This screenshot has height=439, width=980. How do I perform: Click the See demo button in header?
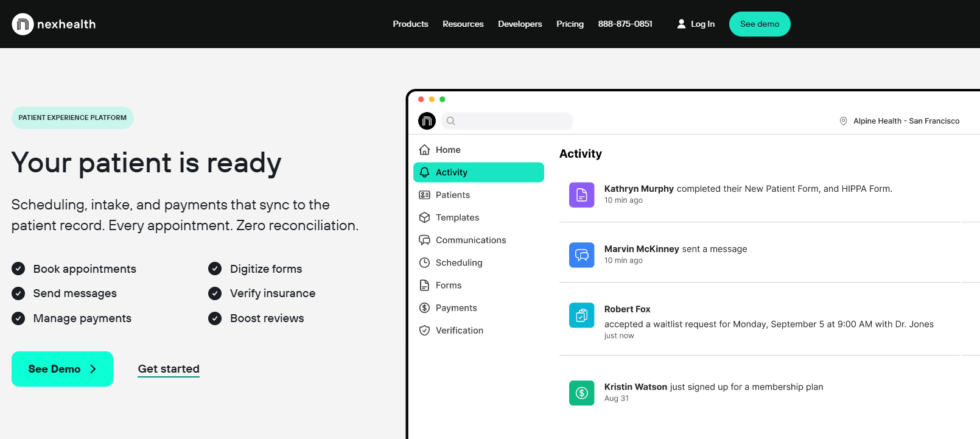pos(760,24)
